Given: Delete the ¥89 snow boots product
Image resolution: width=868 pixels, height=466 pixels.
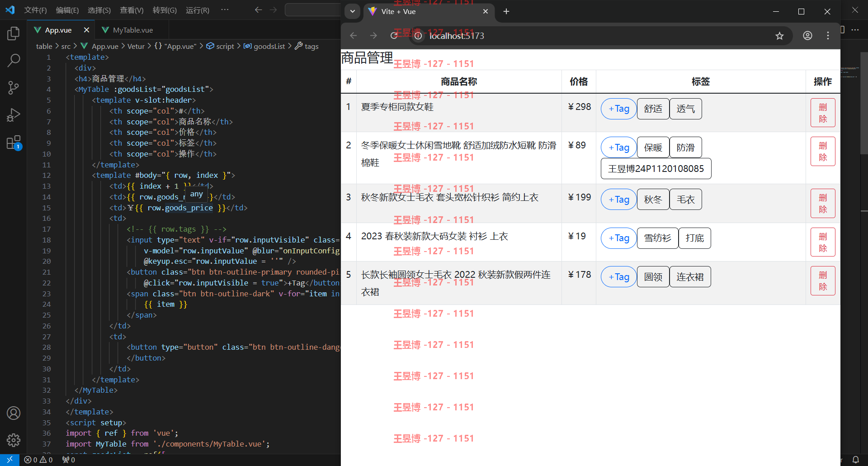Looking at the screenshot, I should pyautogui.click(x=823, y=151).
